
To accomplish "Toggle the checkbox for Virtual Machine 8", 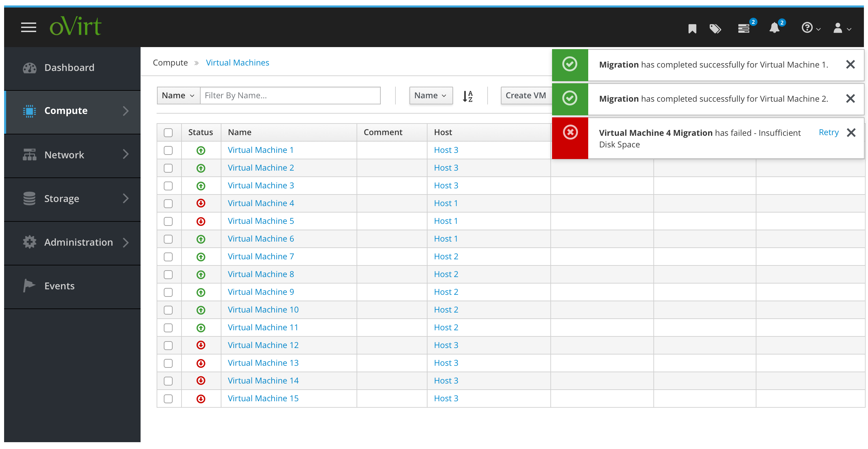I will click(170, 274).
